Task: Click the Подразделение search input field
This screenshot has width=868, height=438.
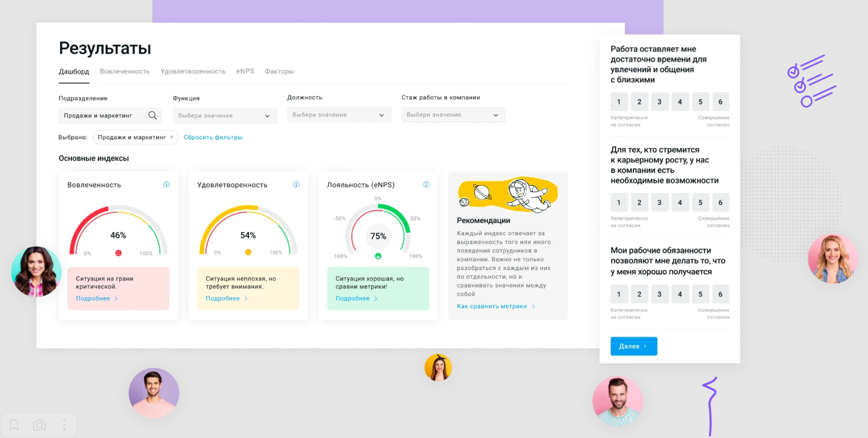Action: point(110,115)
